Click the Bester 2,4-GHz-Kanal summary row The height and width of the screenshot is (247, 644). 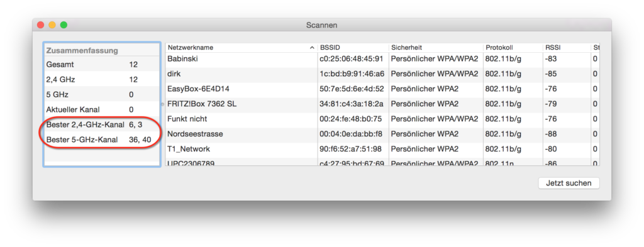click(101, 124)
